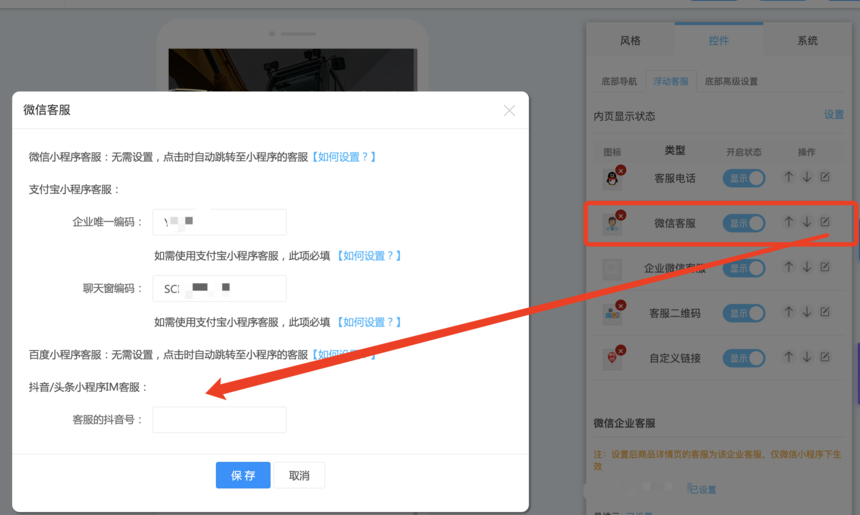
Task: Remove icon via red X on 客服二维码
Action: point(621,305)
